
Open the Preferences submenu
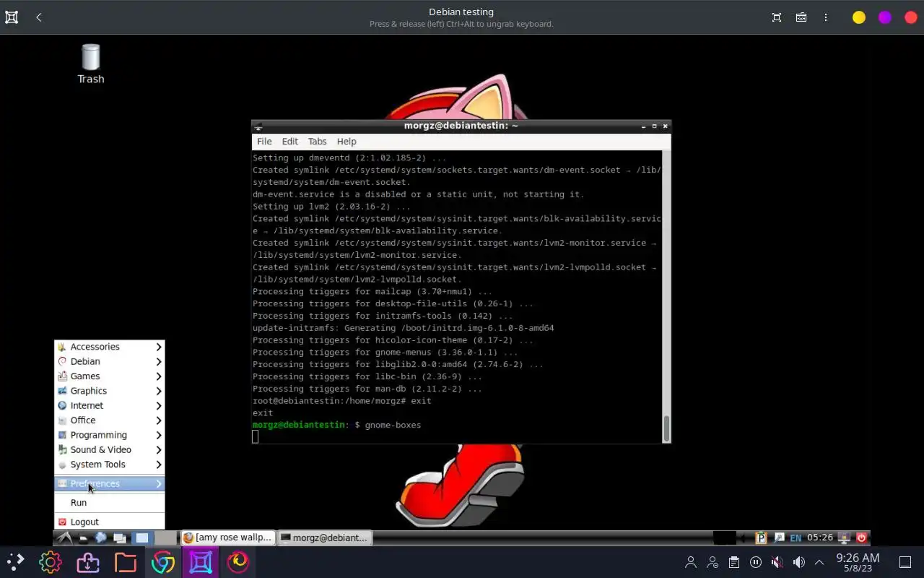110,483
